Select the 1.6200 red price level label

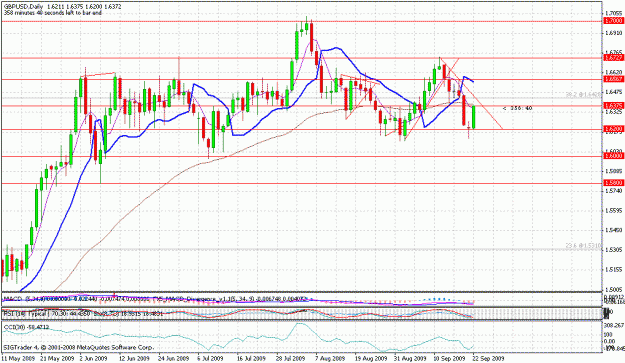click(x=614, y=130)
